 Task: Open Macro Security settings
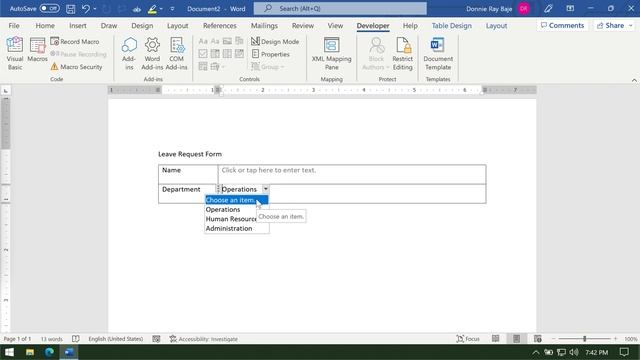click(x=76, y=67)
